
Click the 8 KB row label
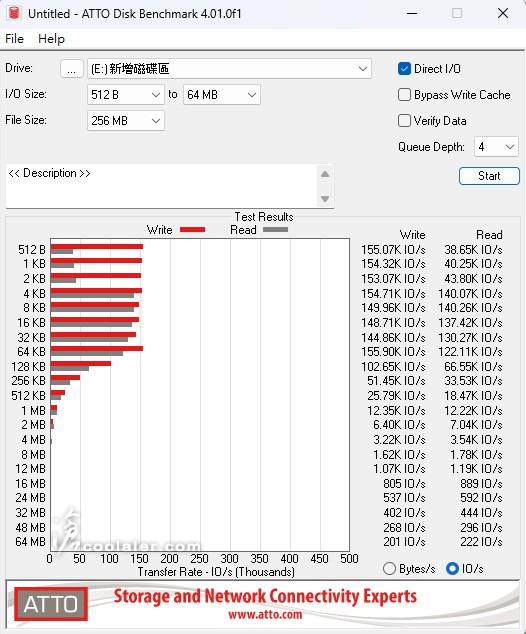(x=34, y=308)
